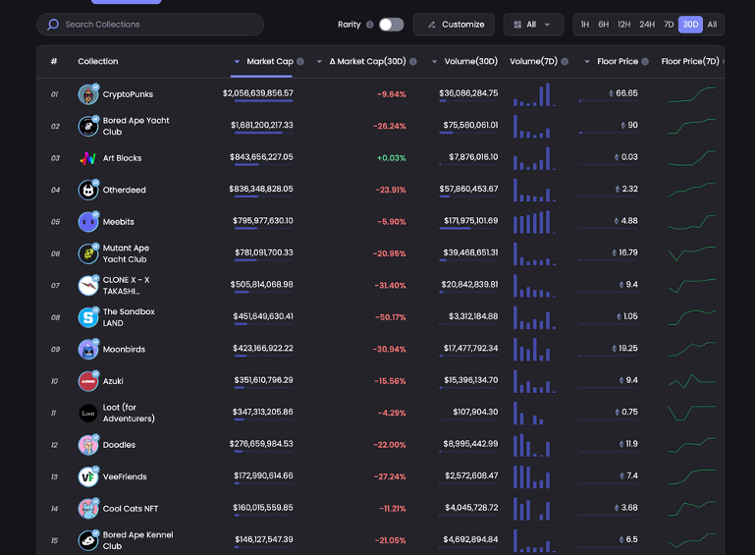
Task: Click the Moonbirds collection avatar
Action: (88, 349)
